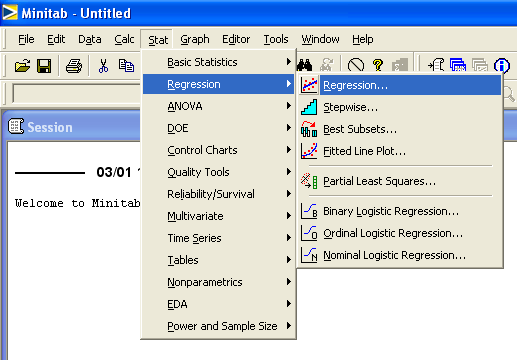Open the EDA menu entry
The height and width of the screenshot is (360, 517).
tap(219, 304)
